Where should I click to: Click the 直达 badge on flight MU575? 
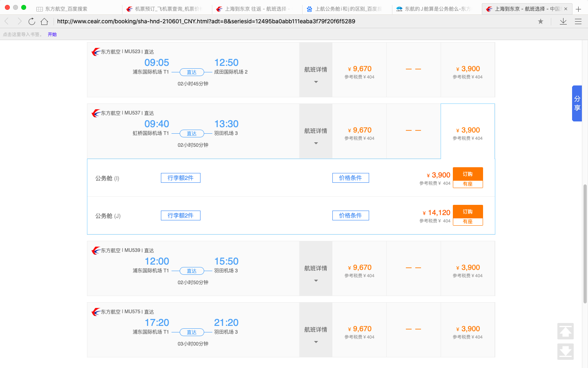(x=192, y=332)
